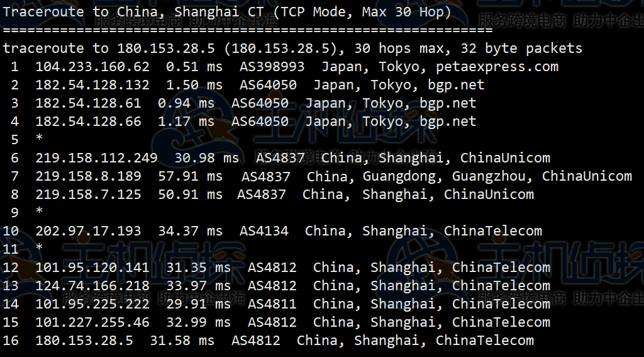Select the AS398993 value
The height and width of the screenshot is (357, 644).
pyautogui.click(x=272, y=67)
